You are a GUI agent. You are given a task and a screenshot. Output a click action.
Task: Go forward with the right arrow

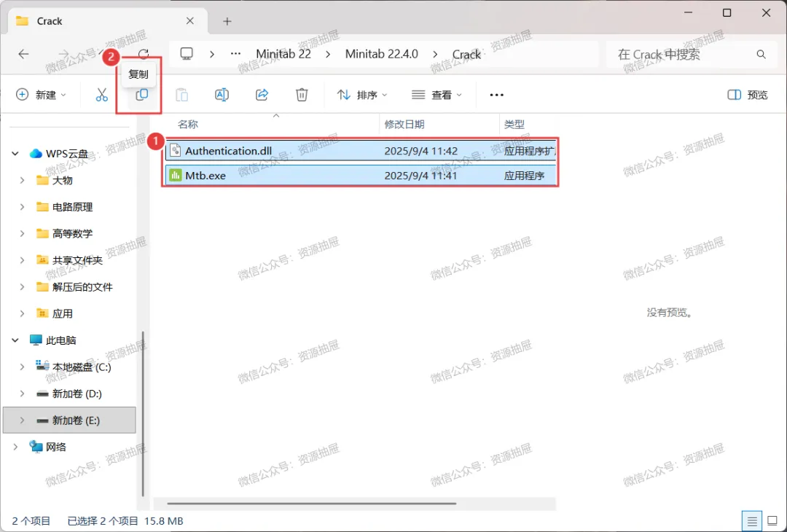[63, 54]
